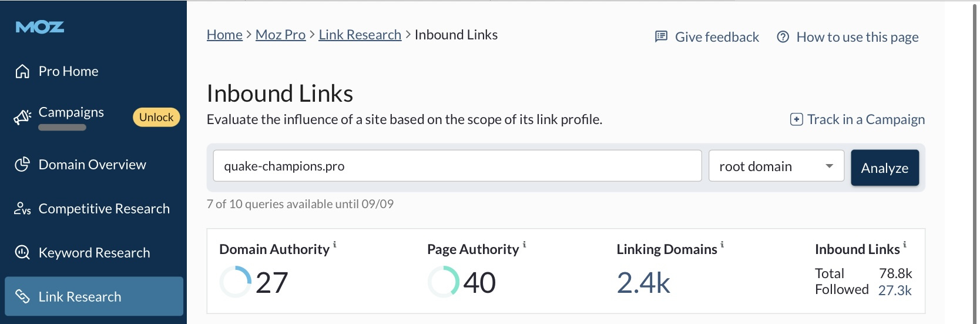Click the quake-champions.pro search field
Screen dimensions: 980x324
pos(457,166)
